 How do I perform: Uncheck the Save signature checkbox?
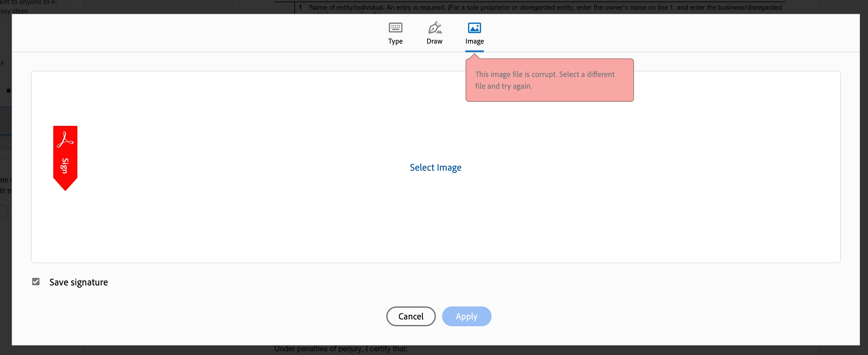pos(36,282)
